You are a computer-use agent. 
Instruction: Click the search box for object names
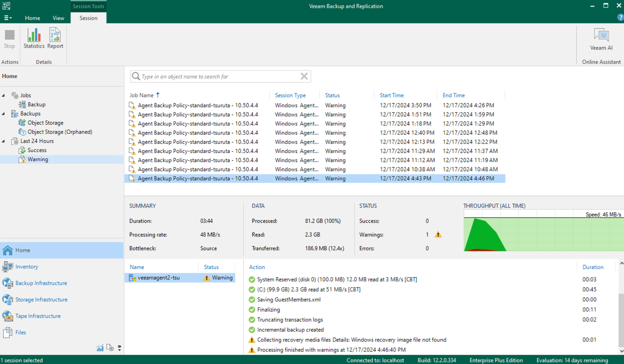[x=220, y=76]
